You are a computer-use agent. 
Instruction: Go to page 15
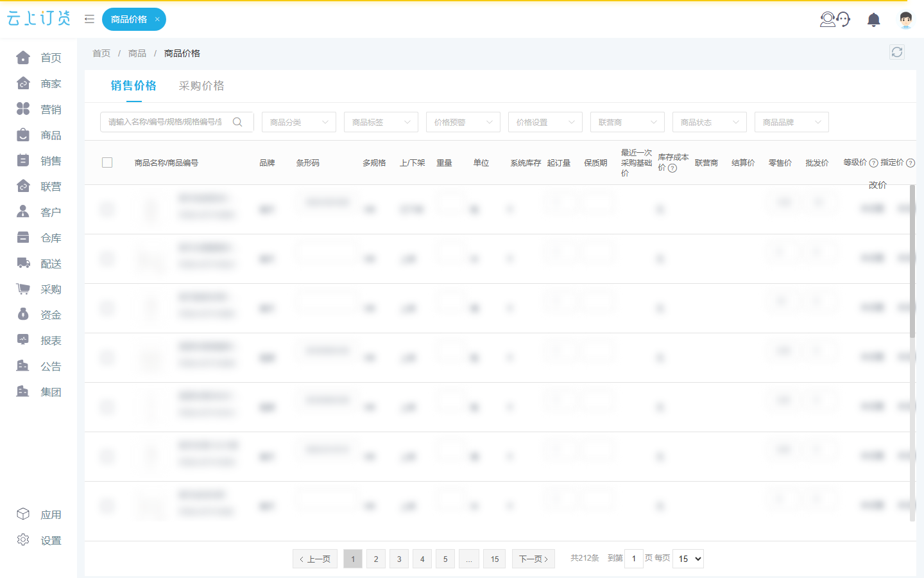[495, 559]
